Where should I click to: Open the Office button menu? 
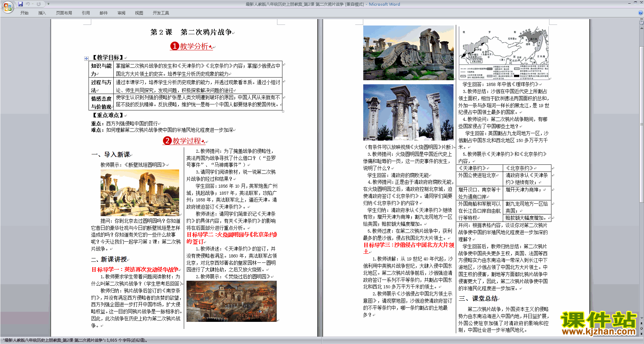pyautogui.click(x=7, y=7)
